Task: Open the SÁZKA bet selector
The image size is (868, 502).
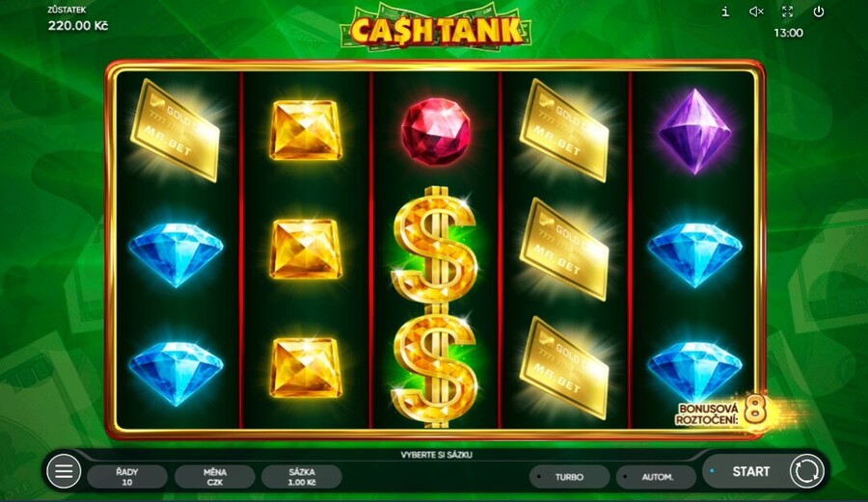Action: pos(302,477)
